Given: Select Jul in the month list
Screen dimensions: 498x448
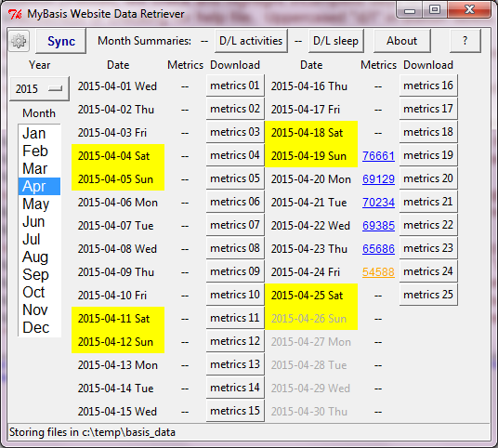Looking at the screenshot, I should 39,239.
